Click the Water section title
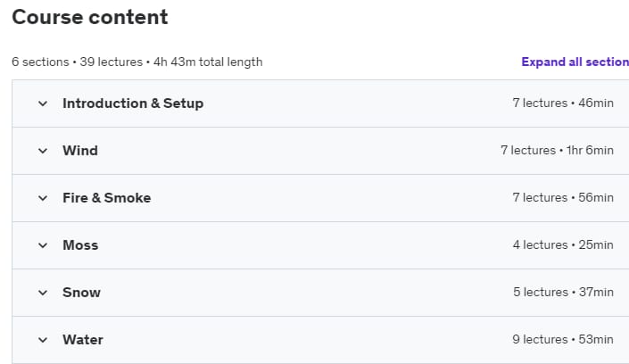 (83, 340)
